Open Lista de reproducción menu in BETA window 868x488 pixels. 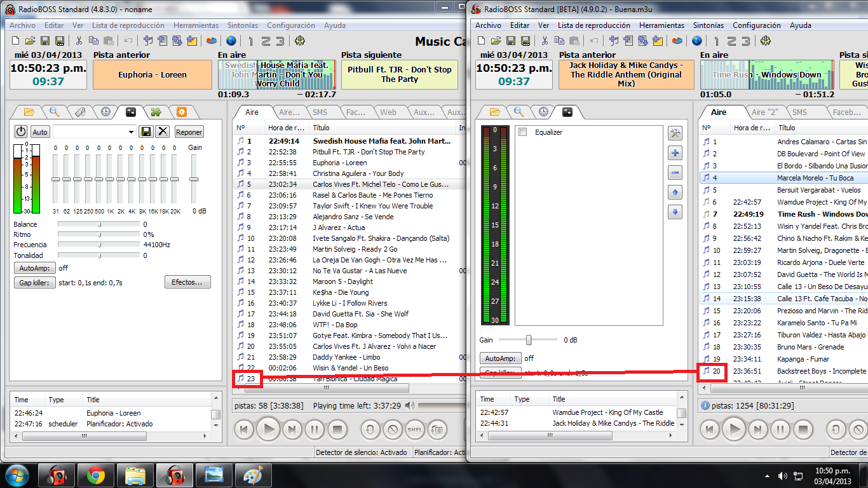[x=594, y=25]
